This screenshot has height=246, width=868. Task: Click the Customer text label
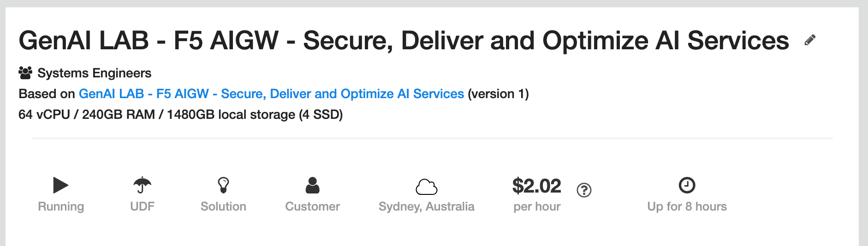tap(312, 206)
